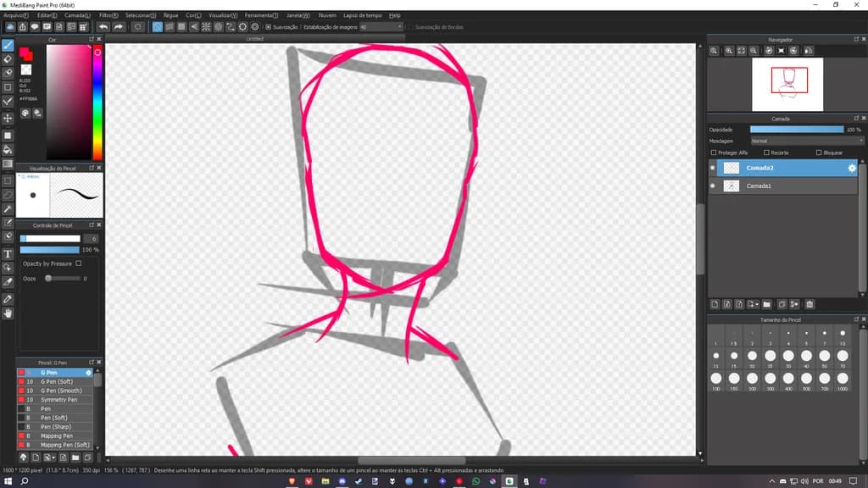Open the Filtro menu
Image resolution: width=868 pixels, height=488 pixels.
click(x=108, y=15)
